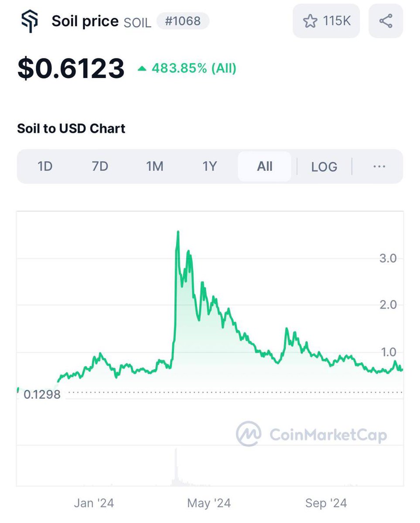Click the #1068 rank badge

tap(183, 21)
